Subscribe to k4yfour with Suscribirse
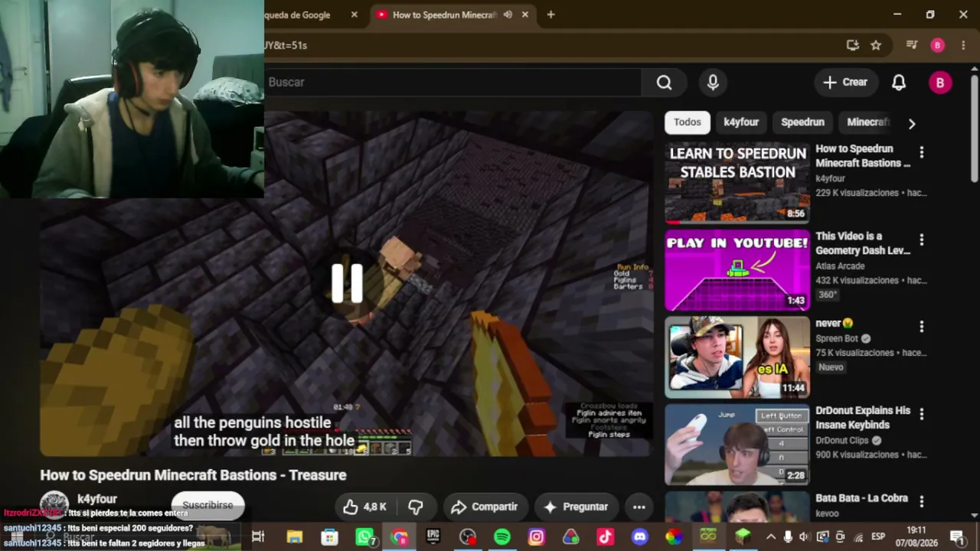The height and width of the screenshot is (551, 980). (x=207, y=505)
